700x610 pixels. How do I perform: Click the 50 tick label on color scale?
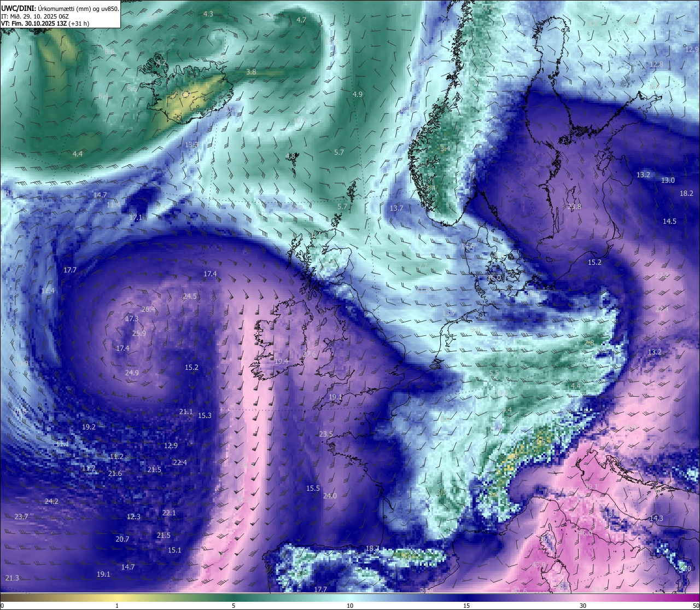pyautogui.click(x=695, y=606)
